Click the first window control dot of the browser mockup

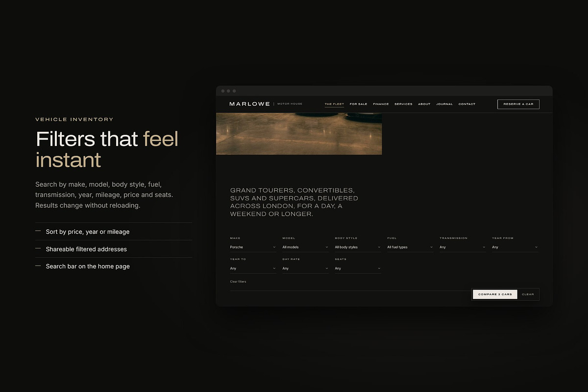coord(223,91)
